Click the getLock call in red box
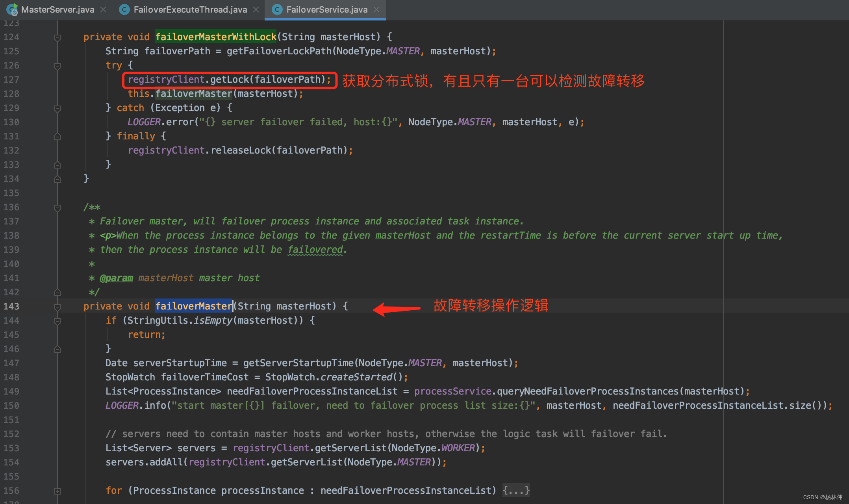 coord(229,80)
